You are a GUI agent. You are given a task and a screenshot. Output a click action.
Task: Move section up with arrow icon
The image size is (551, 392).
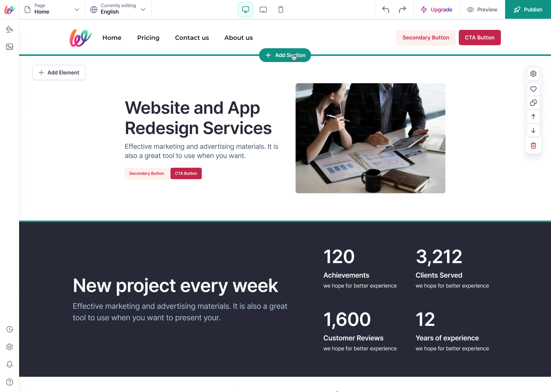tap(533, 116)
